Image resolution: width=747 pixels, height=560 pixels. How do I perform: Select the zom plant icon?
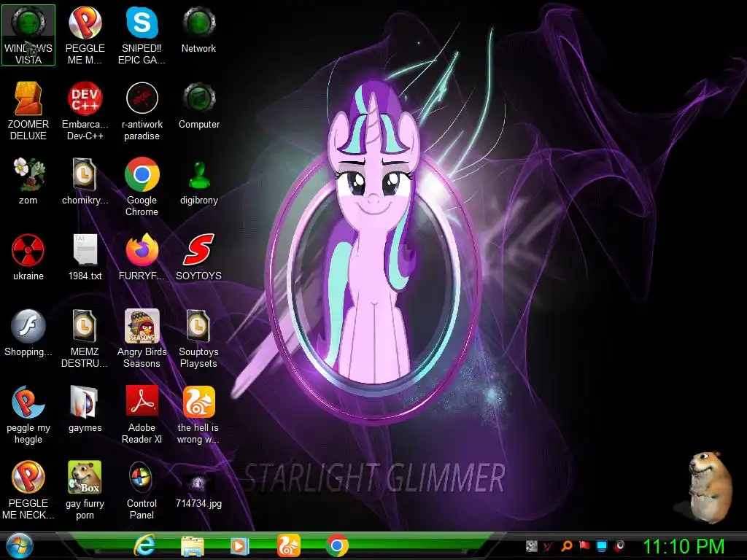28,182
